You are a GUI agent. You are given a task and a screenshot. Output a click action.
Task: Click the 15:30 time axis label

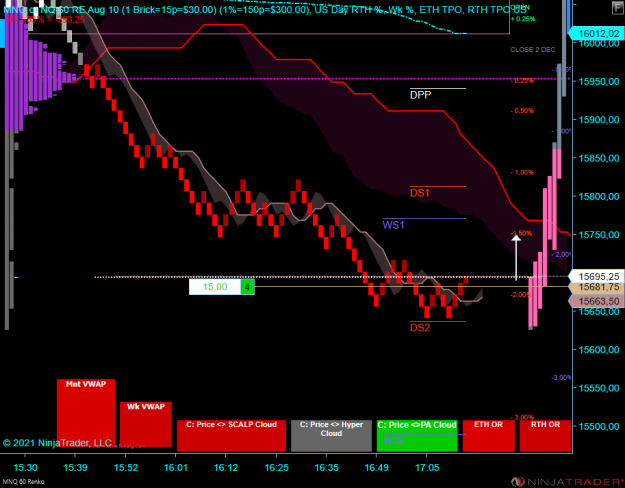25,467
